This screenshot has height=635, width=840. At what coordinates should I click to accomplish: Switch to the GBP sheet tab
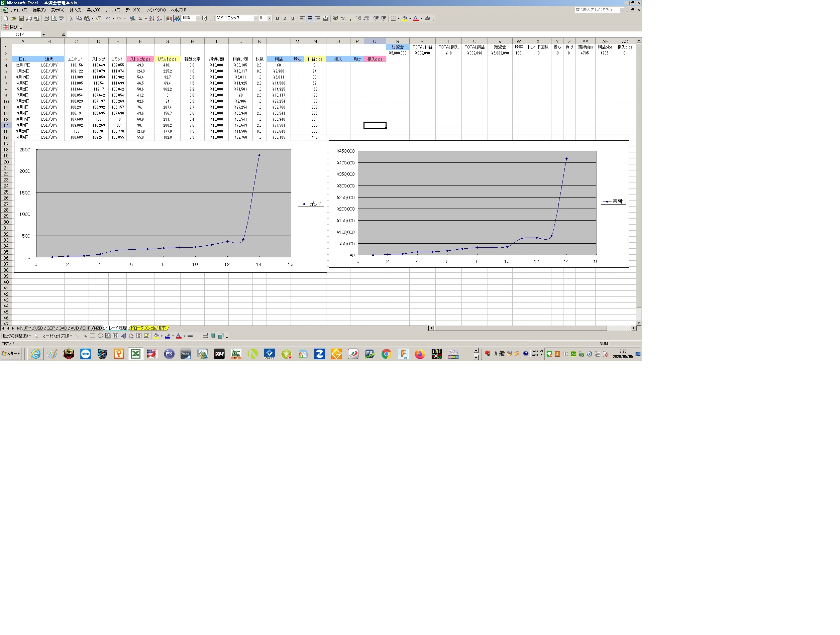[50, 328]
